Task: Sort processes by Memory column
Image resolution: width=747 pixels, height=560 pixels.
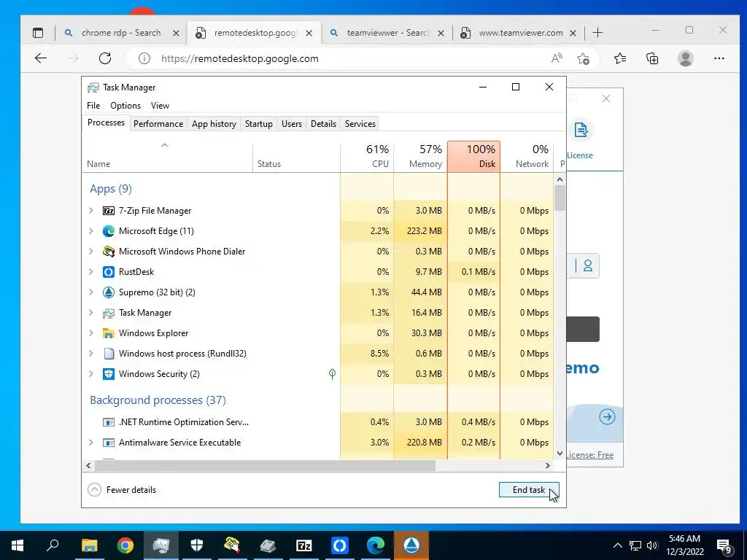Action: coord(421,156)
